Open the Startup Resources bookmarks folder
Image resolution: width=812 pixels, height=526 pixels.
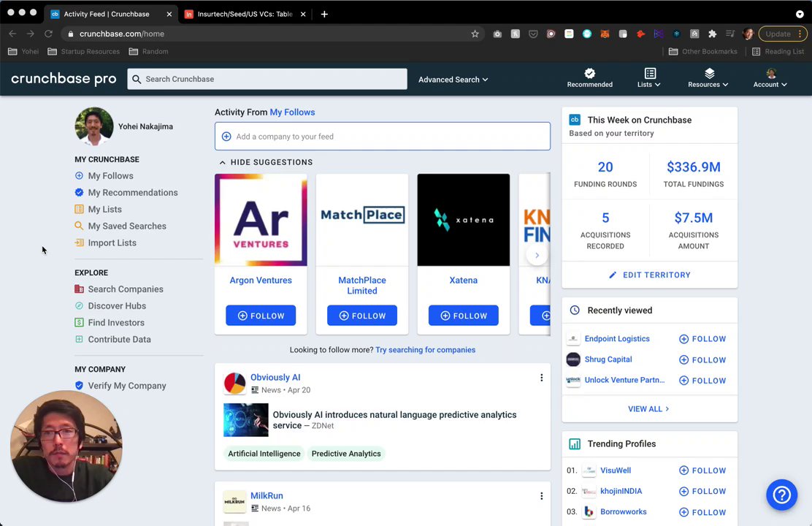click(83, 51)
